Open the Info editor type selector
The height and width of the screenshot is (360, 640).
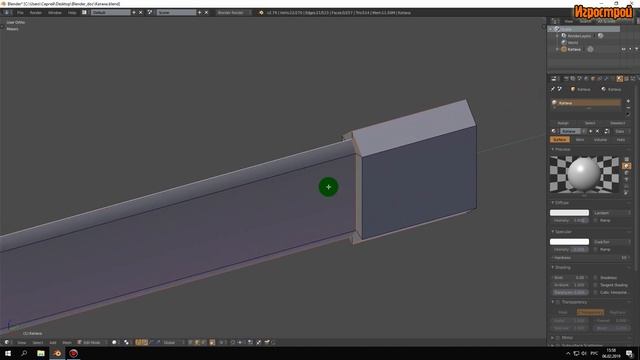click(x=6, y=13)
